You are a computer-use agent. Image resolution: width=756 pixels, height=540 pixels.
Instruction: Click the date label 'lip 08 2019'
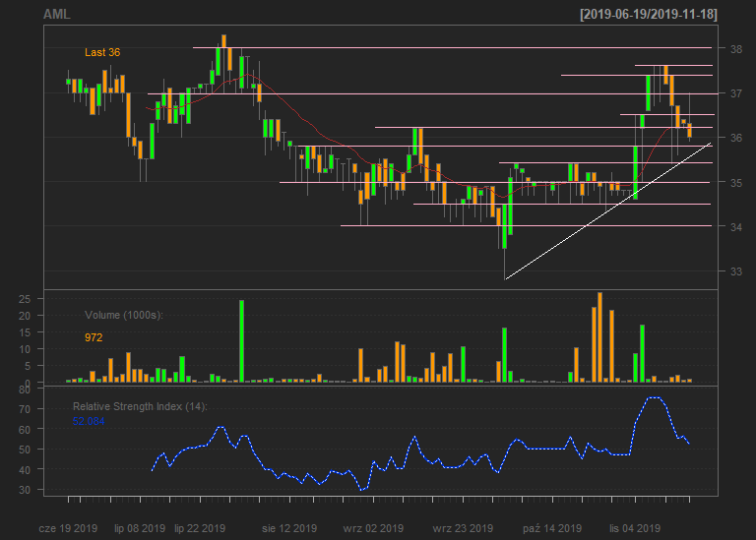click(x=140, y=528)
